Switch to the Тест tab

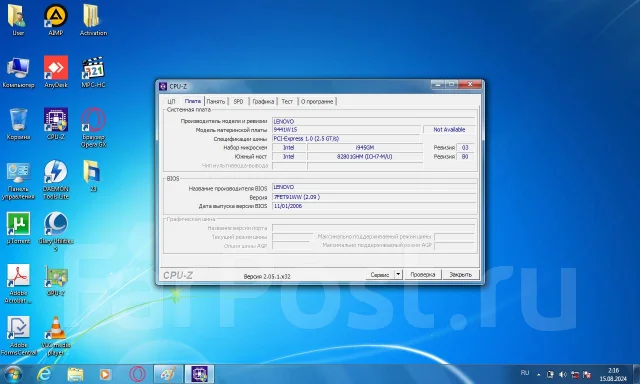pyautogui.click(x=287, y=101)
